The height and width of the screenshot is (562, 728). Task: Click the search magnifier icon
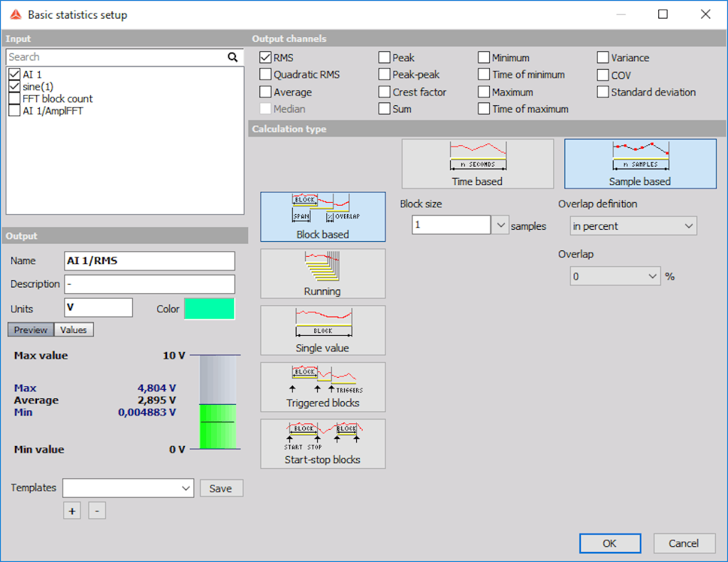point(232,57)
